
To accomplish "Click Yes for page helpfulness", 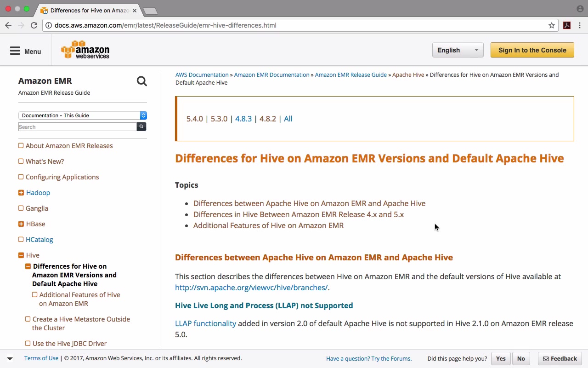I will click(x=501, y=358).
